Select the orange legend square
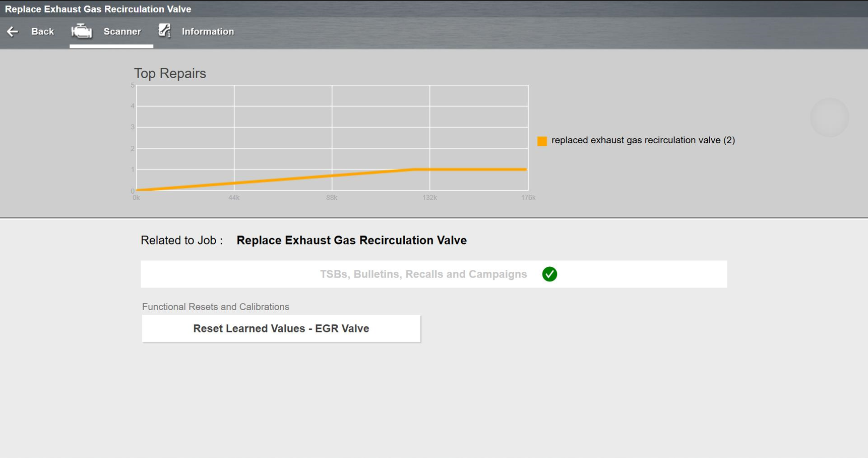This screenshot has height=458, width=868. (542, 141)
